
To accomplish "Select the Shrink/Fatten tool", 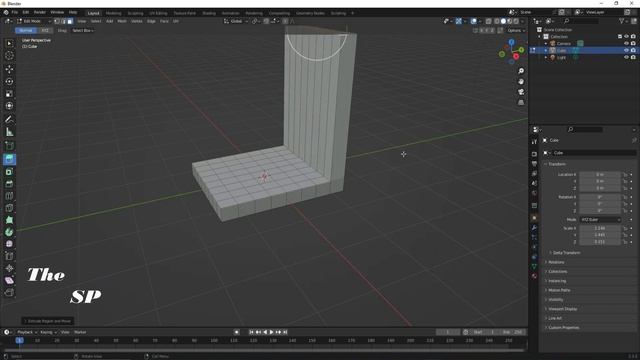I will [9, 268].
